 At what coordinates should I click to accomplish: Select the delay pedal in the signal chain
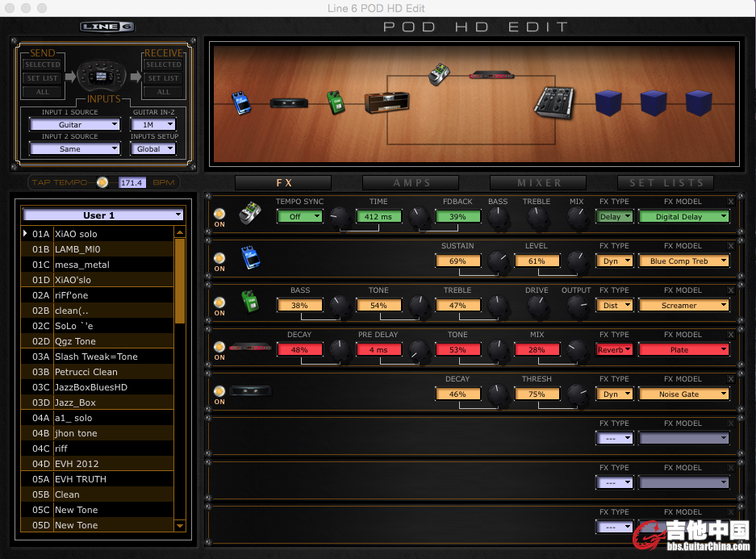[440, 74]
